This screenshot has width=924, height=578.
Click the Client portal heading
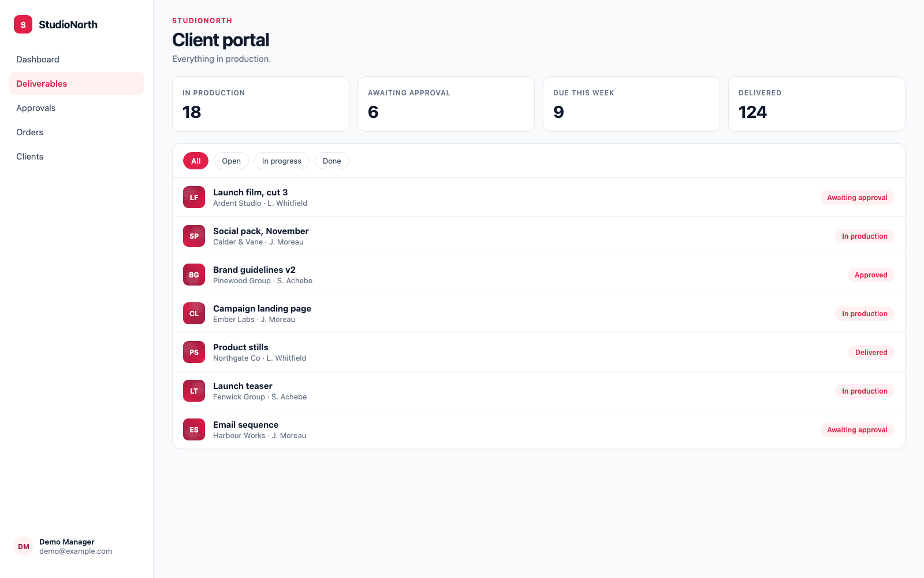coord(221,40)
